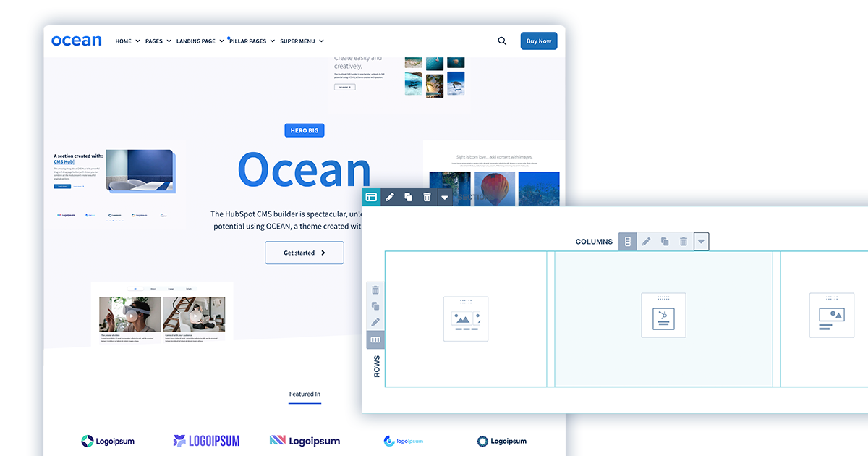Click the ROWS pencil edit icon
Screen dimensions: 868x456
coord(375,323)
